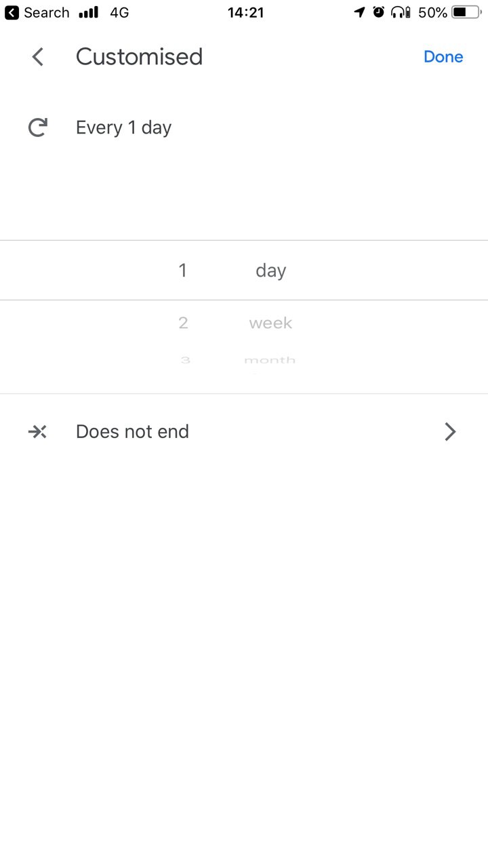Tap the alarm clock status icon
Screen dimensions: 488x868
click(x=379, y=12)
